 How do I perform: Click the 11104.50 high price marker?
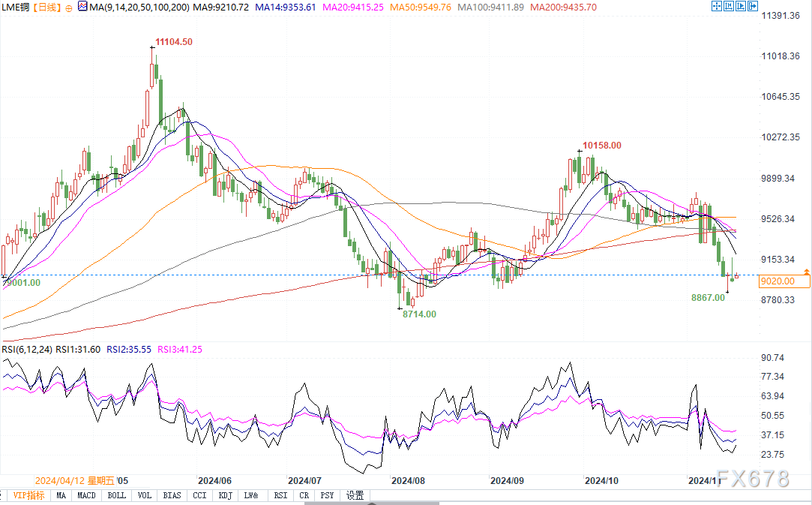(x=173, y=42)
